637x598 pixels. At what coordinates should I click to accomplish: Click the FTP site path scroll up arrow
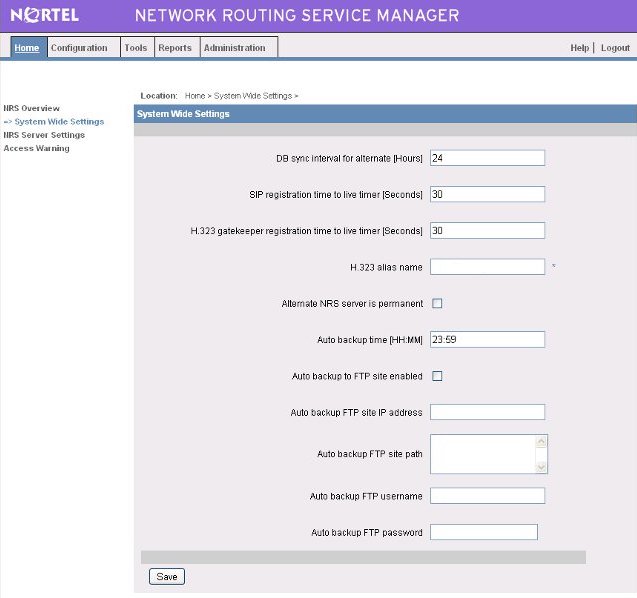541,441
